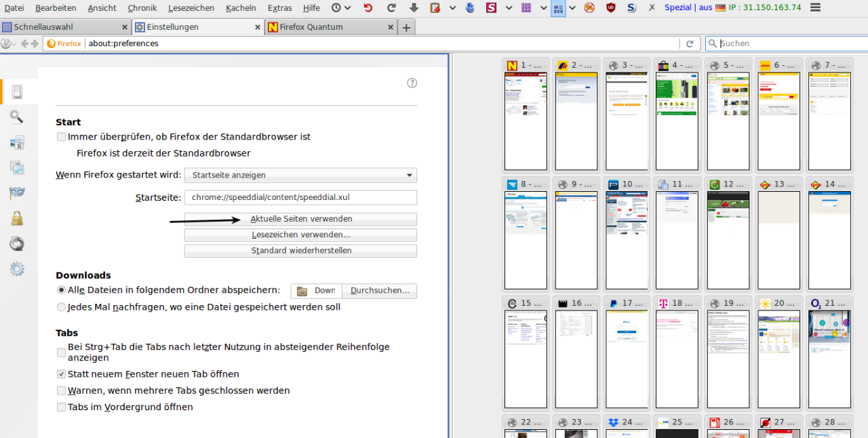Screen dimensions: 868x438
Task: Click the blue S circle toolbar icon
Action: (x=631, y=7)
